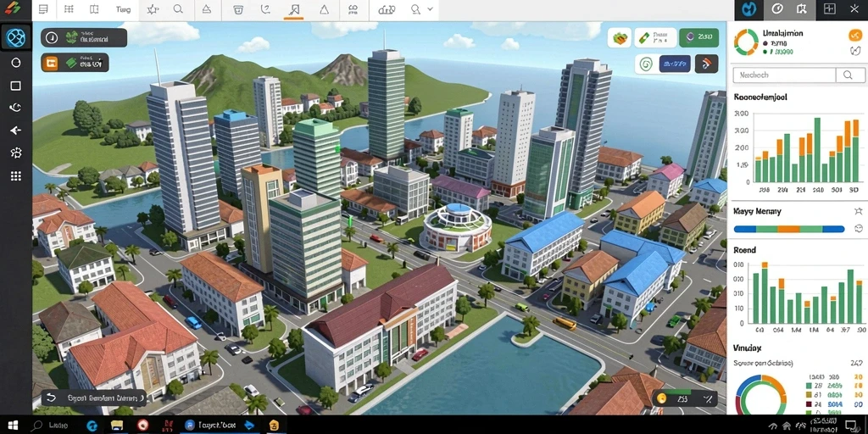The image size is (868, 434).
Task: Toggle the star favorite beside Kayy Menny
Action: (x=859, y=211)
